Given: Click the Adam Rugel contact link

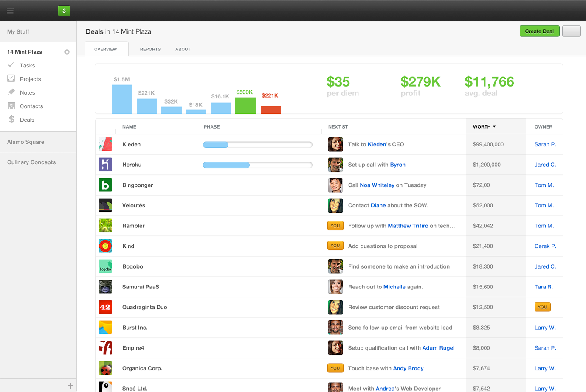Looking at the screenshot, I should pos(438,348).
